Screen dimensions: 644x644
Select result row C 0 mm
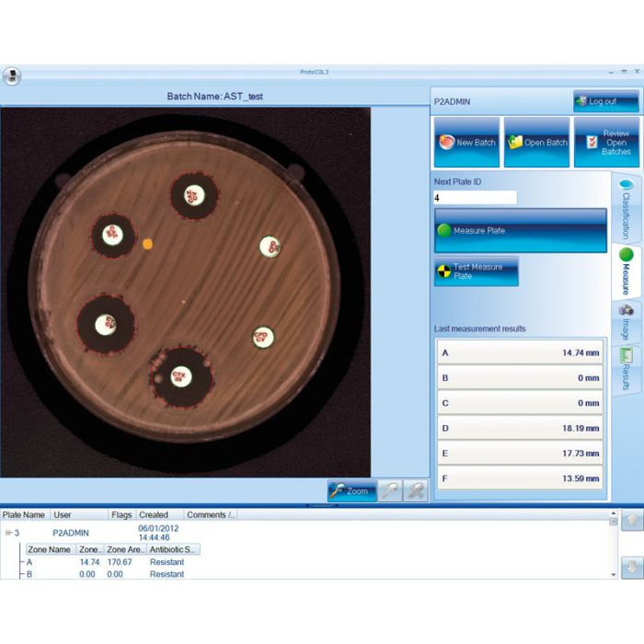[520, 403]
